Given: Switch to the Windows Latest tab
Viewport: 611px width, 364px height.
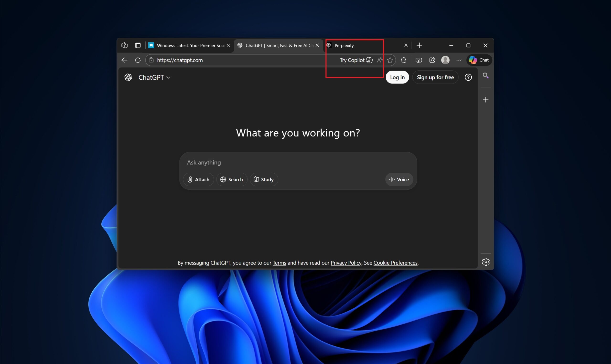Looking at the screenshot, I should (186, 45).
